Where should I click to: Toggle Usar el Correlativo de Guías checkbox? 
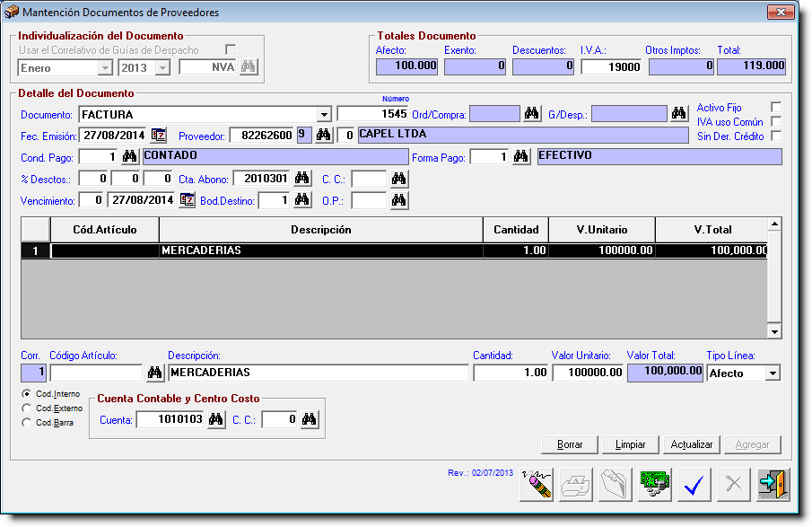pos(231,49)
